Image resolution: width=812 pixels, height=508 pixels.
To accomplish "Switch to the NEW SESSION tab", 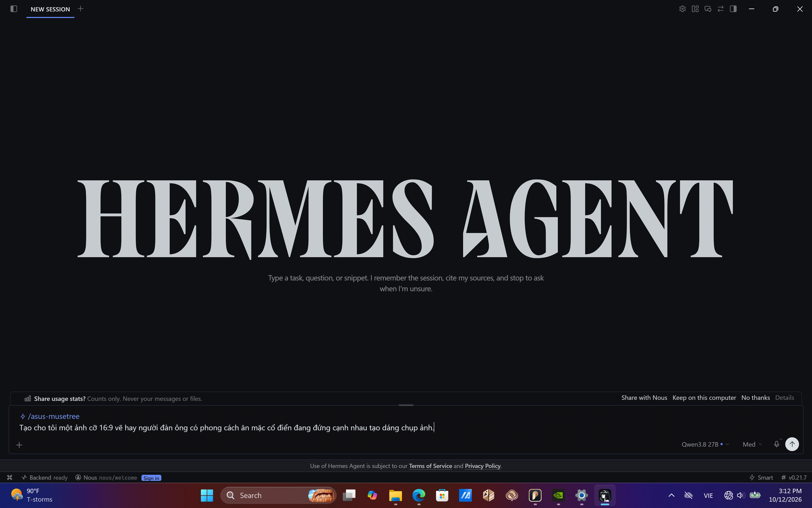I will pyautogui.click(x=50, y=9).
